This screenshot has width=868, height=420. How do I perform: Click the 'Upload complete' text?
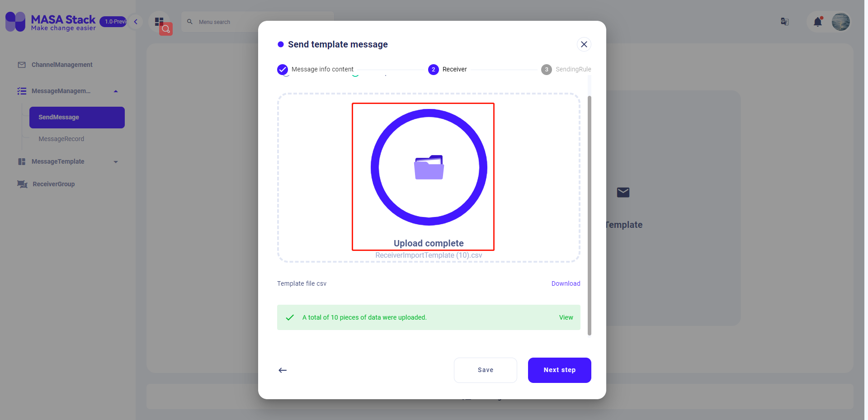[x=429, y=243]
